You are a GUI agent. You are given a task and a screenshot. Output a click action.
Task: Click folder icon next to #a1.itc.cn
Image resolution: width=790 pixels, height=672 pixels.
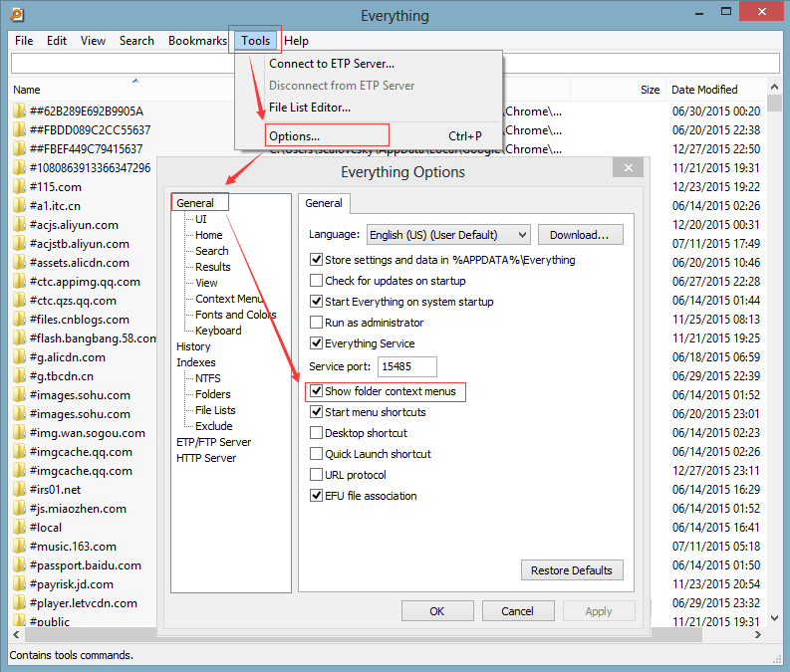19,206
